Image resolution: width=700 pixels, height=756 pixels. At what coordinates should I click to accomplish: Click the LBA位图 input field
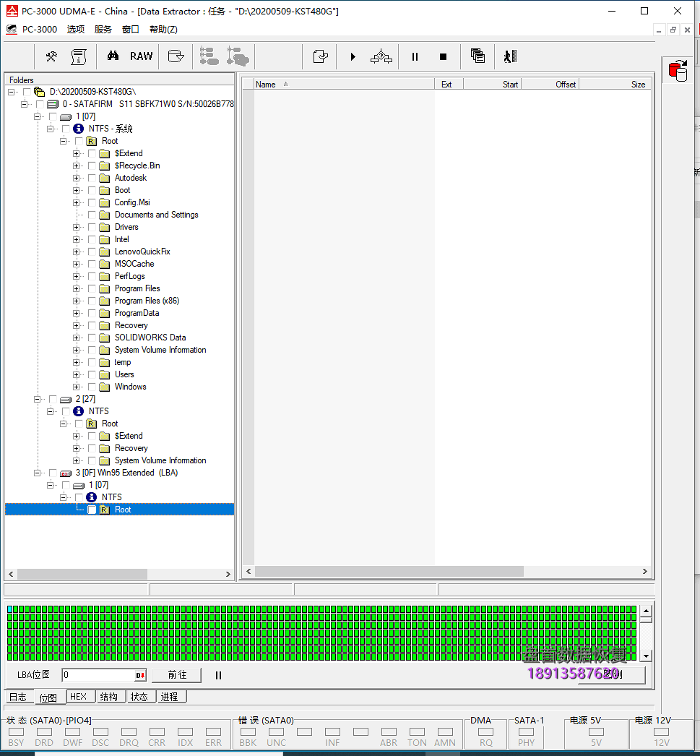(x=99, y=675)
